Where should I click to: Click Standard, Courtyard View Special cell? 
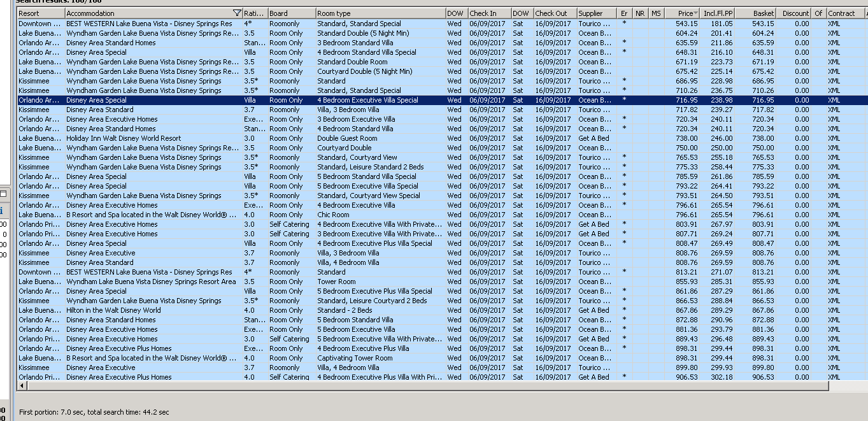point(369,196)
